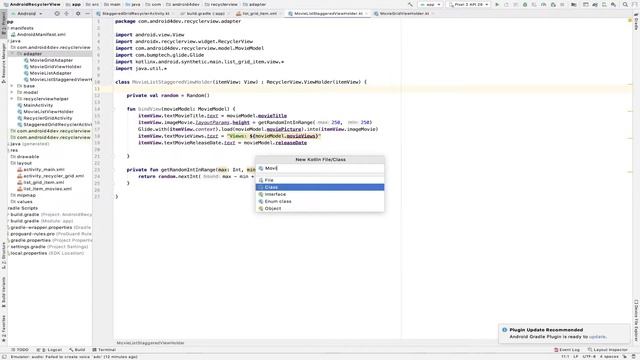The image size is (640, 360).
Task: Select RecyclerGridActivity in project tree
Action: point(47,118)
